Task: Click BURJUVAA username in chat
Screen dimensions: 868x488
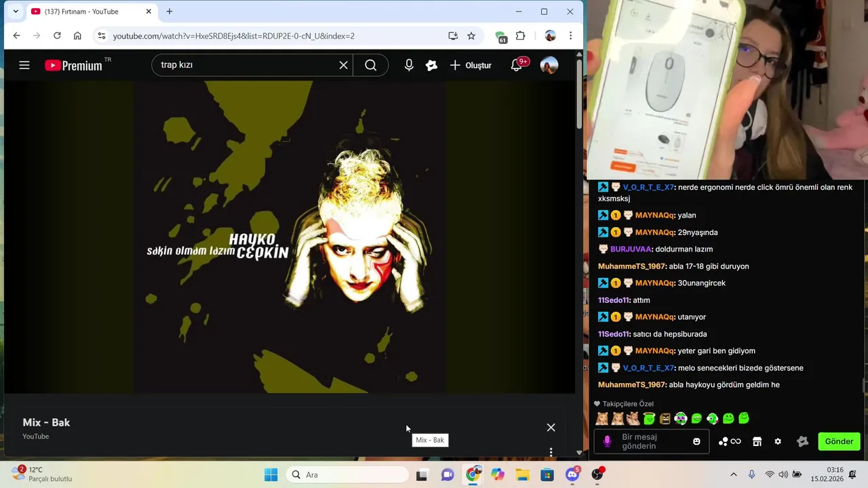Action: click(x=631, y=249)
